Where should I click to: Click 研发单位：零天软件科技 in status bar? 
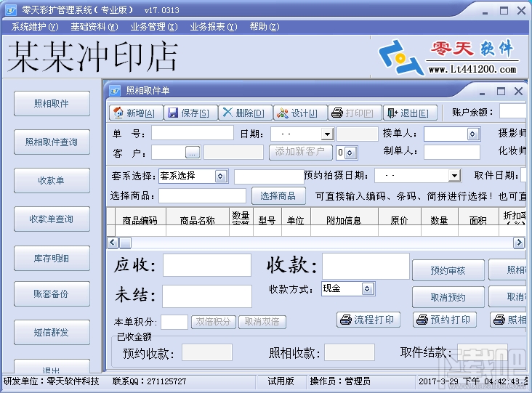click(x=52, y=381)
